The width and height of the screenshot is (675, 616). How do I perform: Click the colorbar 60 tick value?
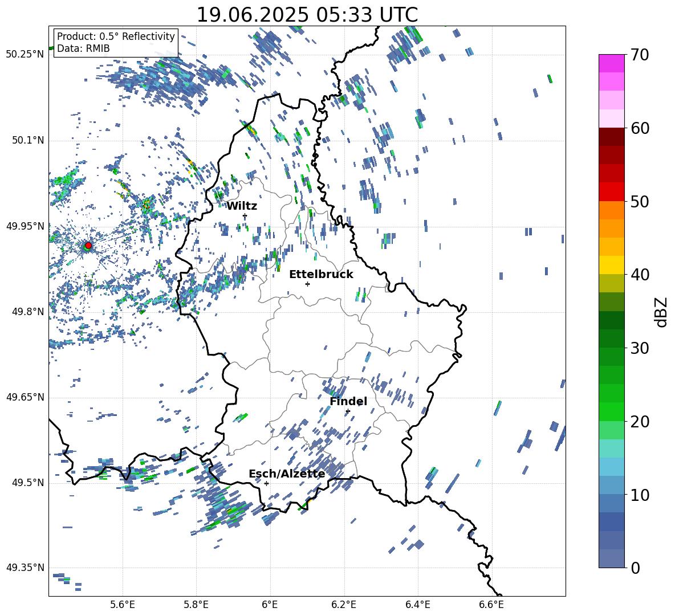click(640, 128)
